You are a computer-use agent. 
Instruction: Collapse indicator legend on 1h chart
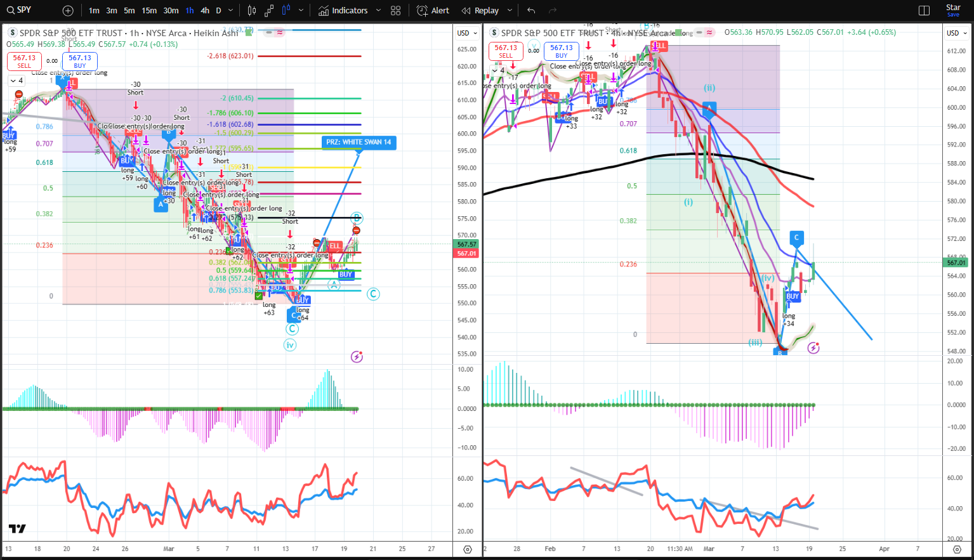point(16,81)
